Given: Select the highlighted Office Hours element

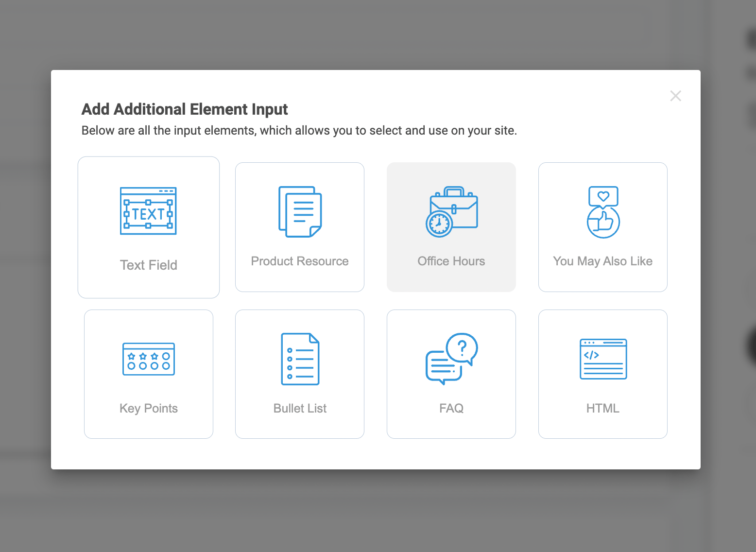Looking at the screenshot, I should [451, 227].
